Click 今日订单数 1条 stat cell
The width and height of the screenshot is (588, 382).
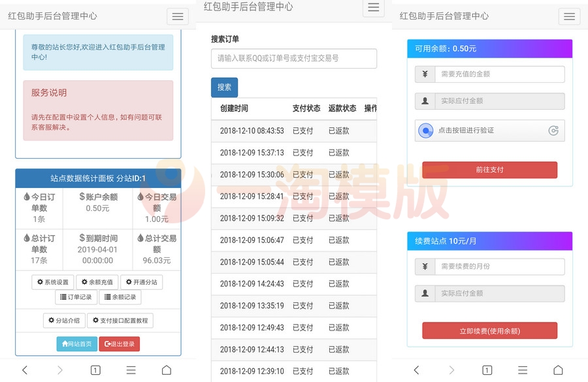pos(39,208)
